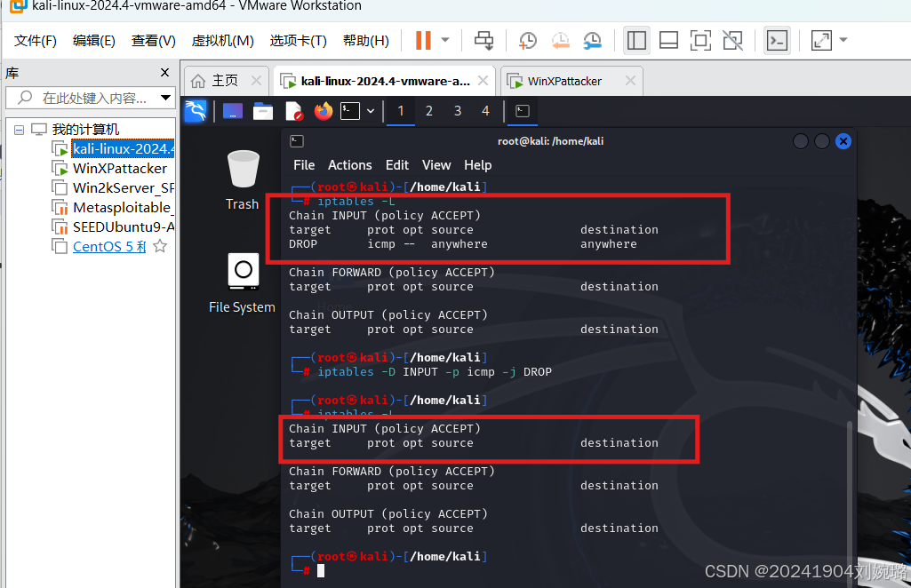Click the terminal taskbar window button
The height and width of the screenshot is (588, 911).
click(523, 111)
